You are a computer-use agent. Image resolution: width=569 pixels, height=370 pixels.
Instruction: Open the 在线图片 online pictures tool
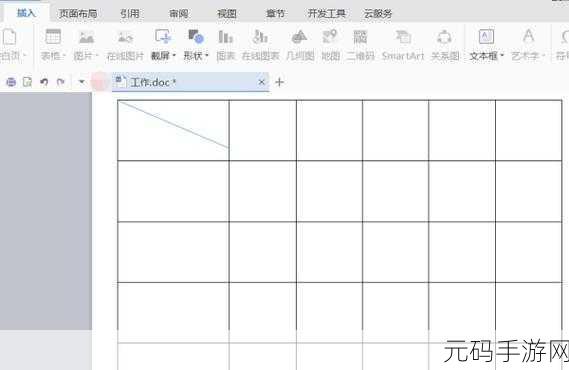(x=125, y=37)
